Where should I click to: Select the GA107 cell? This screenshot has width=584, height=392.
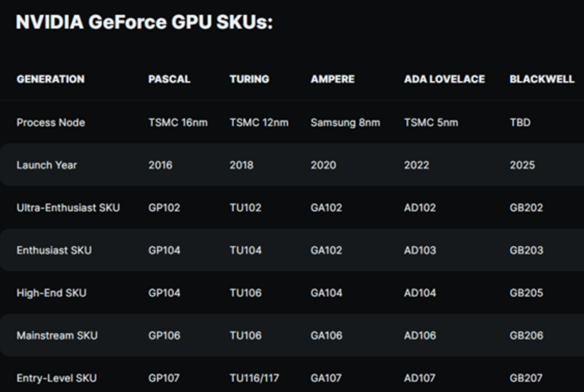point(326,378)
